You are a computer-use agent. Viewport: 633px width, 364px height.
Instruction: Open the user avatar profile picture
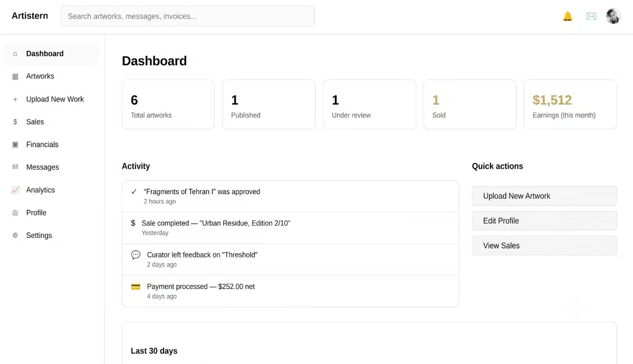[x=613, y=16]
